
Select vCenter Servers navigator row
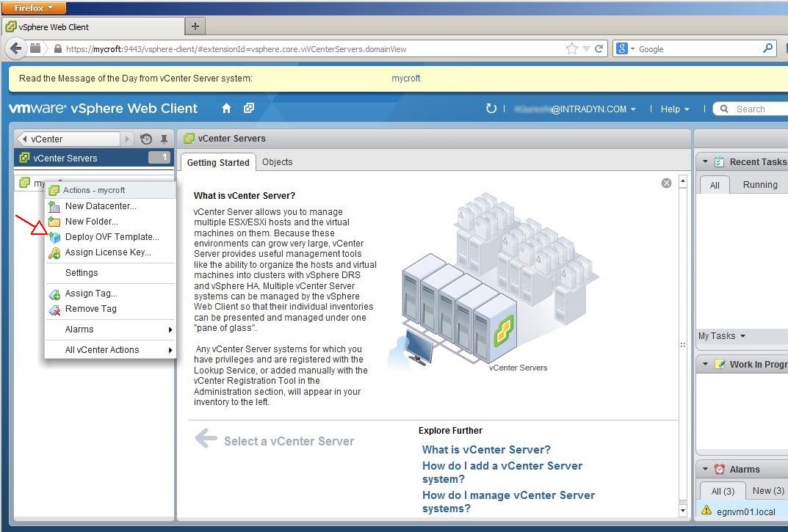click(94, 158)
